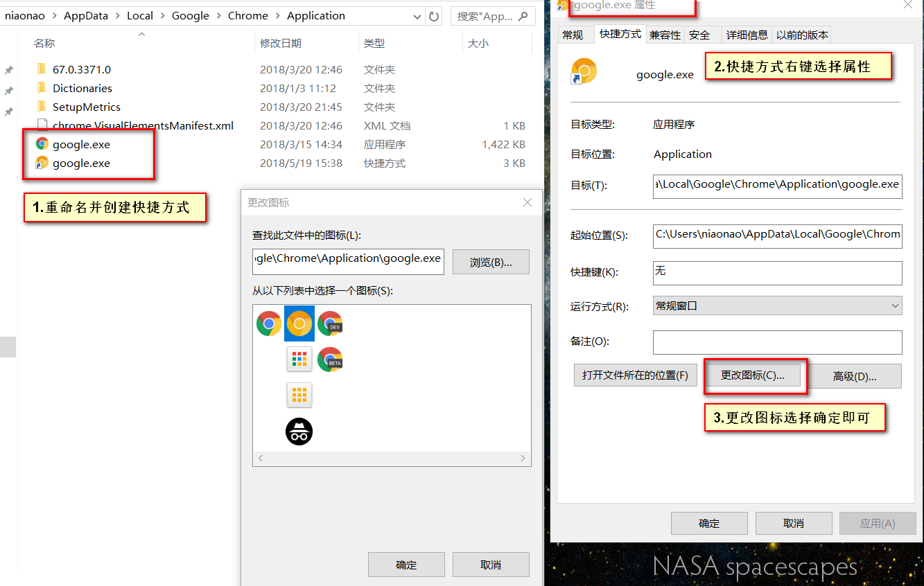924x586 pixels.
Task: Expand breadcrumb arrow after Chrome
Action: (277, 16)
